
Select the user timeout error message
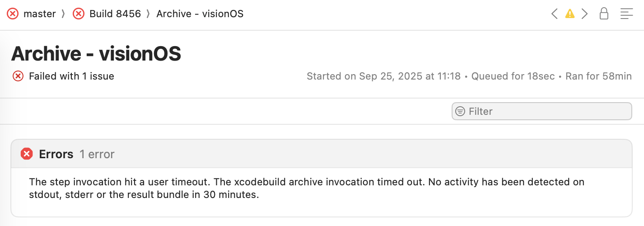tap(307, 188)
